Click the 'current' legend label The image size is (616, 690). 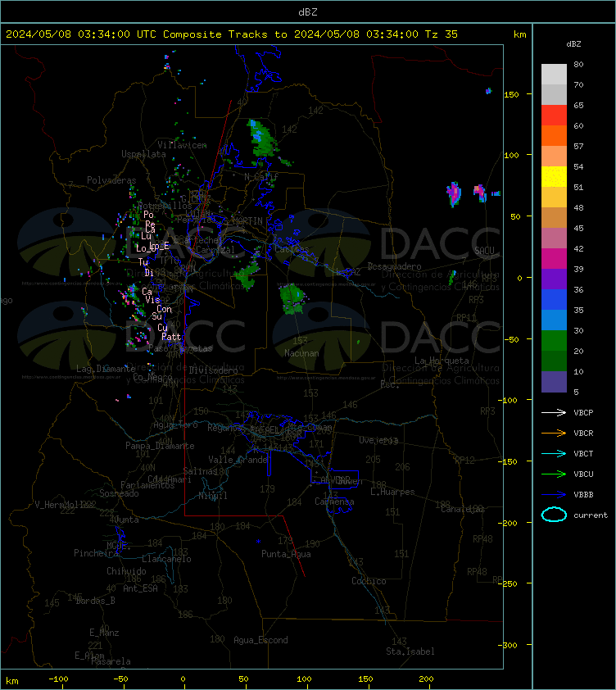[x=591, y=515]
